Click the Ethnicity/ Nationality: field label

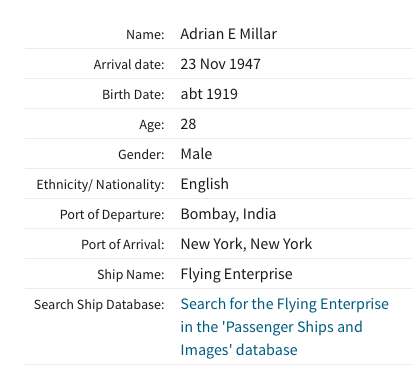pyautogui.click(x=100, y=185)
